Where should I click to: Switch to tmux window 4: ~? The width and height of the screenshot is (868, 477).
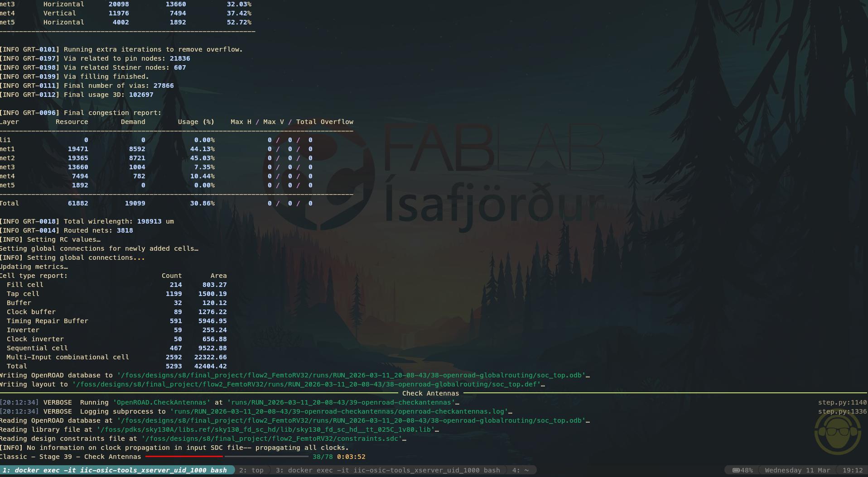pos(521,470)
